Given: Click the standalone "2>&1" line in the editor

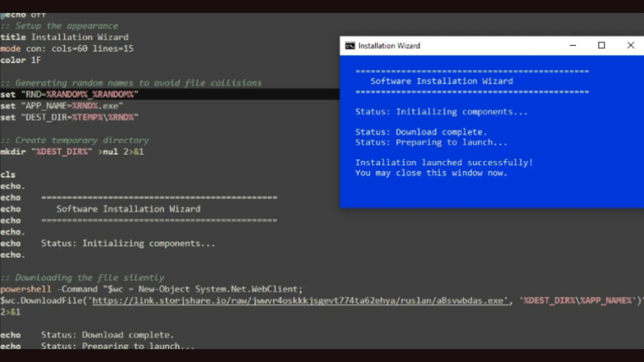Looking at the screenshot, I should [10, 312].
